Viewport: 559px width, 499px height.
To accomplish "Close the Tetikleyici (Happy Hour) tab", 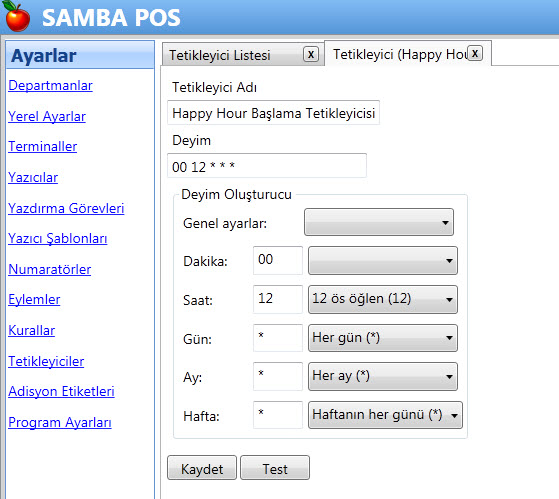I will point(475,53).
